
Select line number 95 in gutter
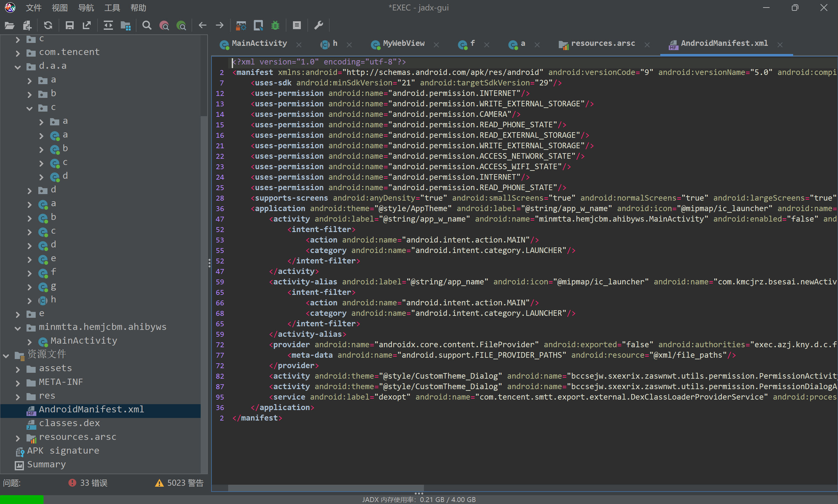click(x=220, y=397)
